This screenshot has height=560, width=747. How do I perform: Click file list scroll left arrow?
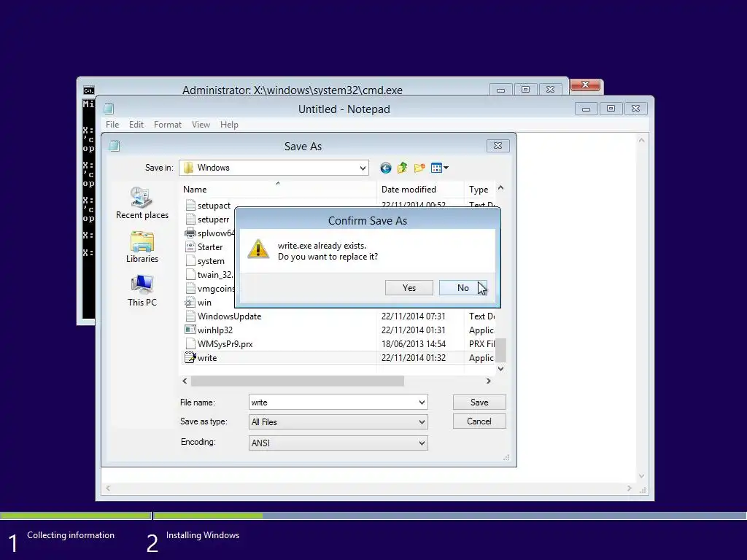tap(185, 381)
